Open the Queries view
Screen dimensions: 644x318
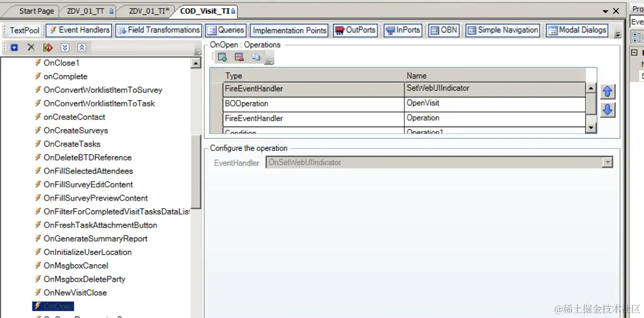(x=226, y=30)
